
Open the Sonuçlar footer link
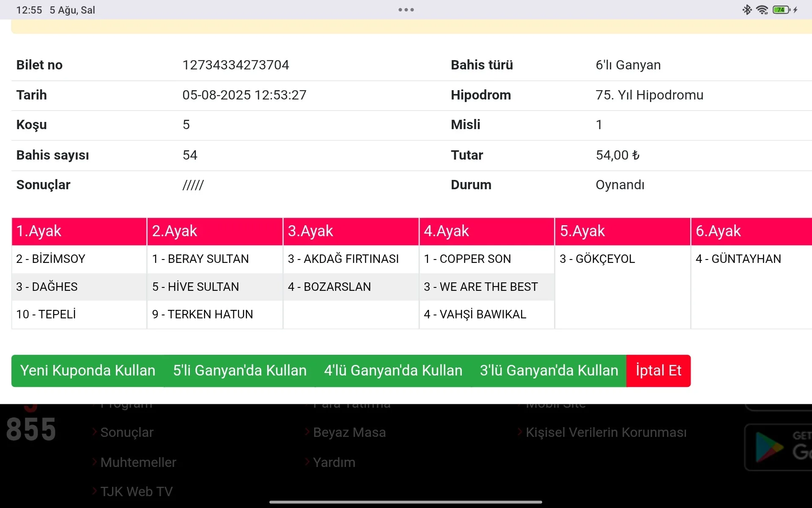click(127, 432)
